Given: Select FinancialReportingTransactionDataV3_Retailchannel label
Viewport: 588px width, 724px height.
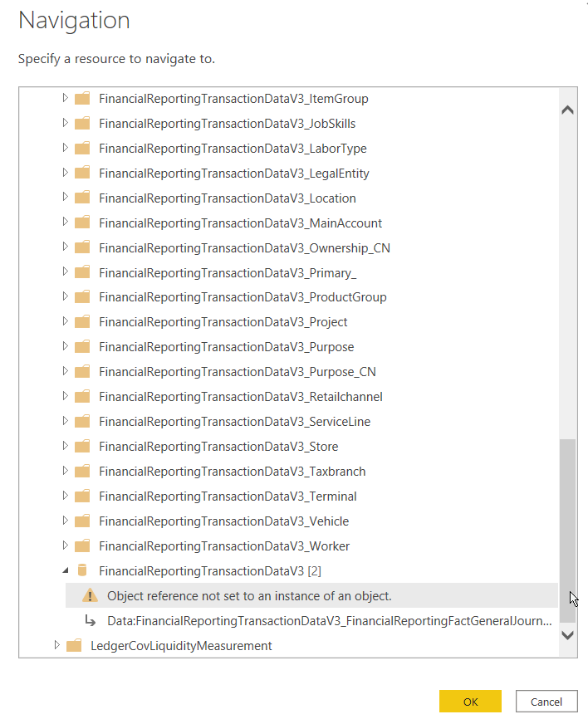Looking at the screenshot, I should coord(241,397).
